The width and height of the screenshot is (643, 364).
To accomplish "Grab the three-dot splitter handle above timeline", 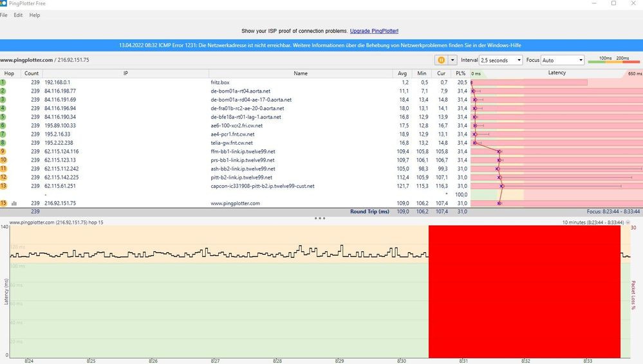I will tap(320, 218).
